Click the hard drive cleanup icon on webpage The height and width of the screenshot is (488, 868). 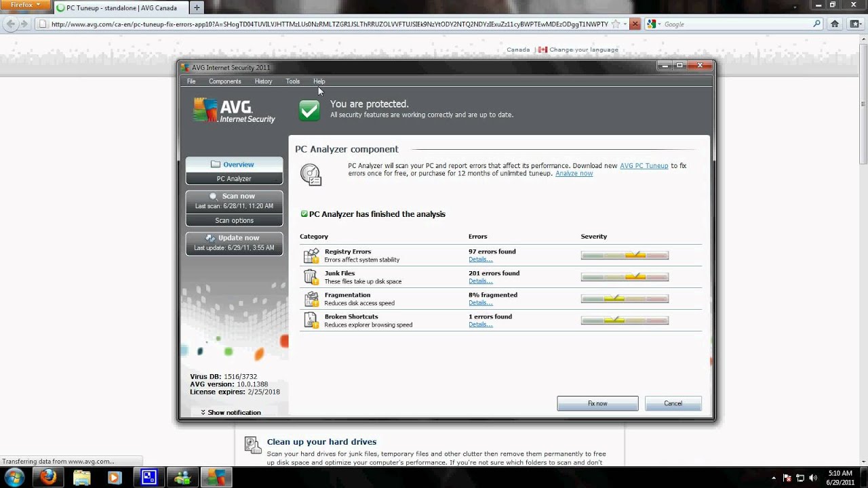[253, 445]
